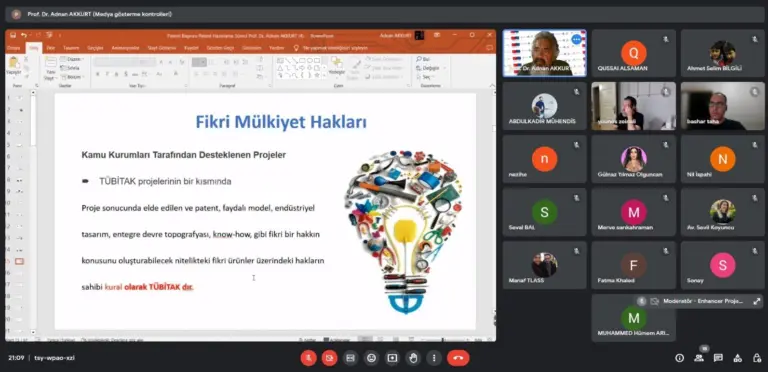Screen dimensions: 768x372
Task: Expand the Düzen layout dropdown
Action: [x=72, y=59]
